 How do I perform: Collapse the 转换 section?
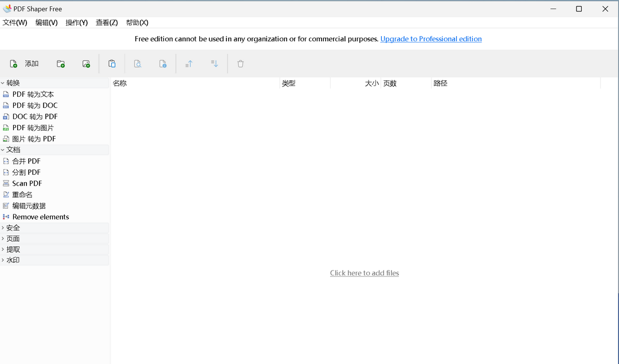pos(11,83)
